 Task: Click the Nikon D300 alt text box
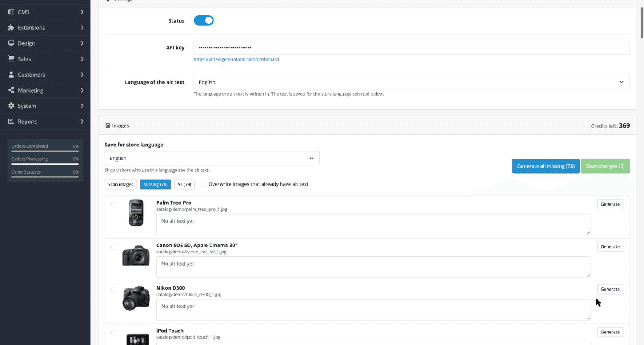pos(374,310)
